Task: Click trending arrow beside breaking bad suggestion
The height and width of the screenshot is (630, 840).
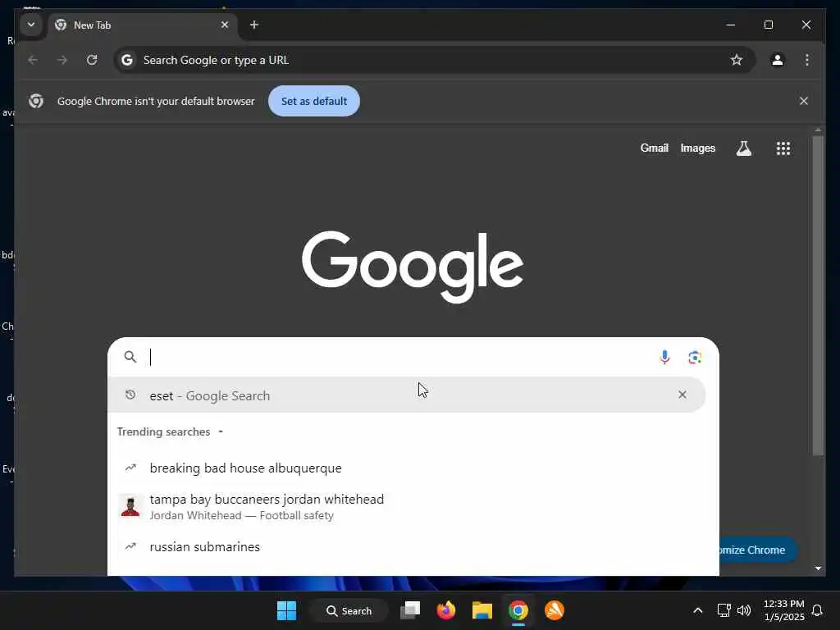Action: click(130, 468)
